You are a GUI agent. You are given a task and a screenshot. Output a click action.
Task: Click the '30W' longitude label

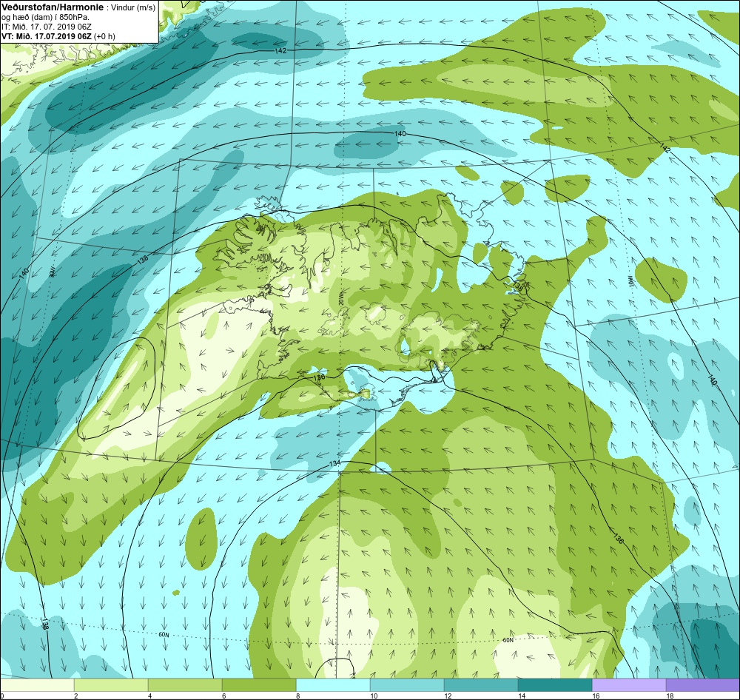pyautogui.click(x=52, y=272)
